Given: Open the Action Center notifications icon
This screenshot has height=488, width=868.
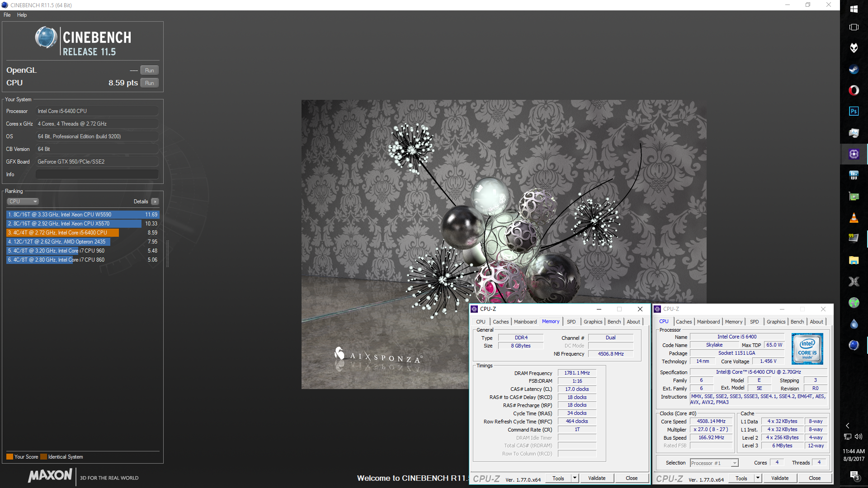Looking at the screenshot, I should tap(854, 475).
